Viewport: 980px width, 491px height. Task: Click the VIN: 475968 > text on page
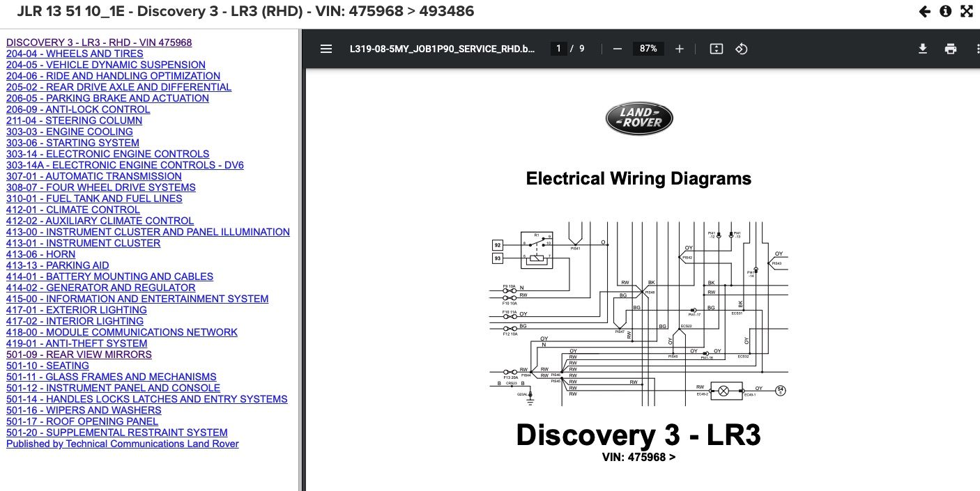[638, 458]
